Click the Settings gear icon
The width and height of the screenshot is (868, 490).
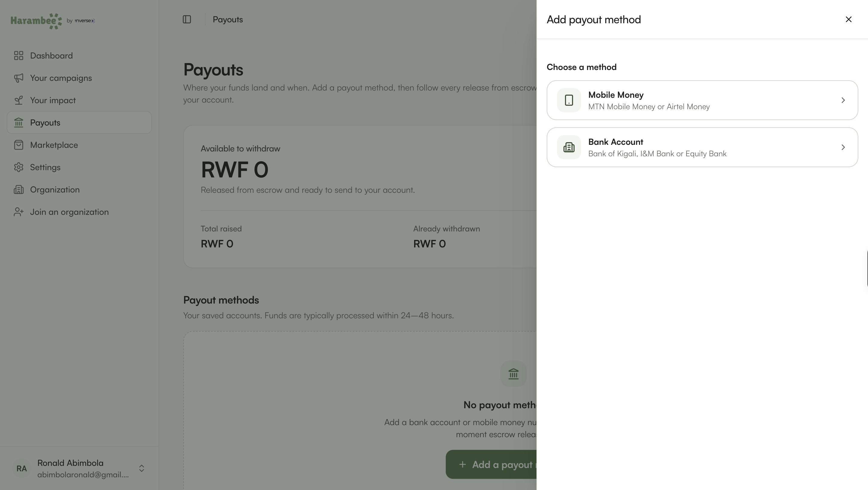[x=18, y=167]
